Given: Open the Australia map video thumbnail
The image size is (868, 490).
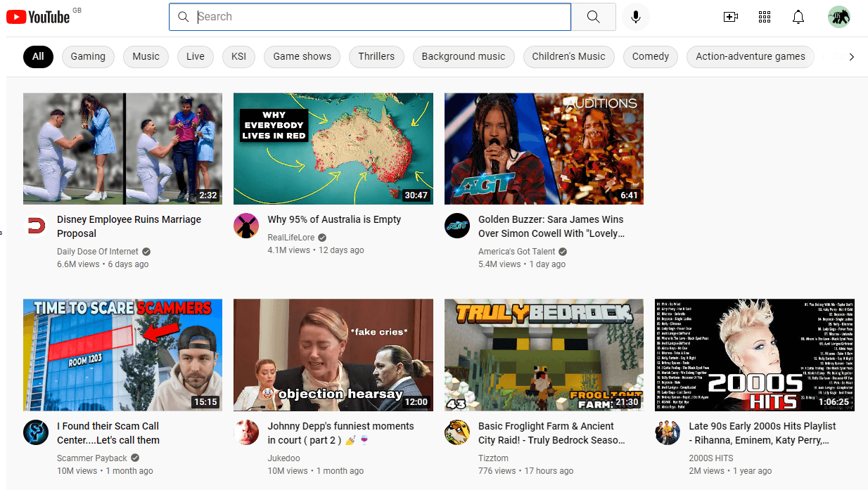Looking at the screenshot, I should [333, 149].
